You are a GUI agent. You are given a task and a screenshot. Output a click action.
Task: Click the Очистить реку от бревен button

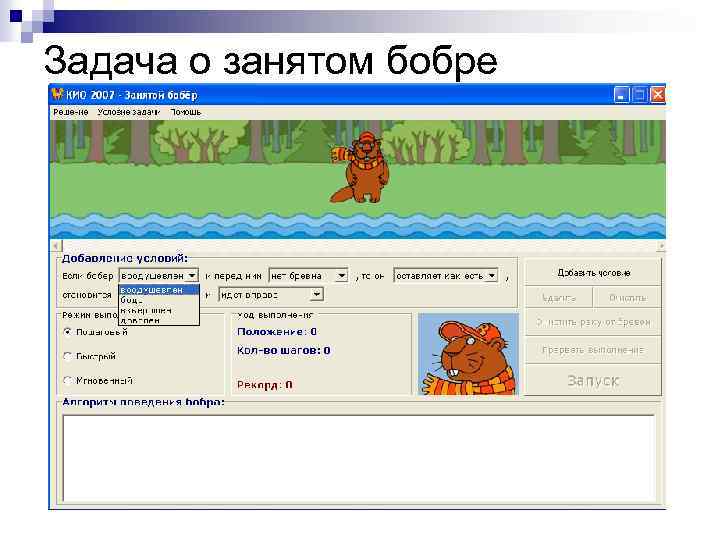pyautogui.click(x=593, y=322)
